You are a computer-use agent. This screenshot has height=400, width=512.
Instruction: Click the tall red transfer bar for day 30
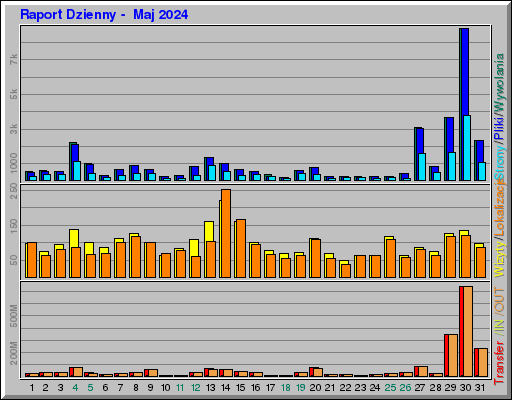[x=461, y=331]
